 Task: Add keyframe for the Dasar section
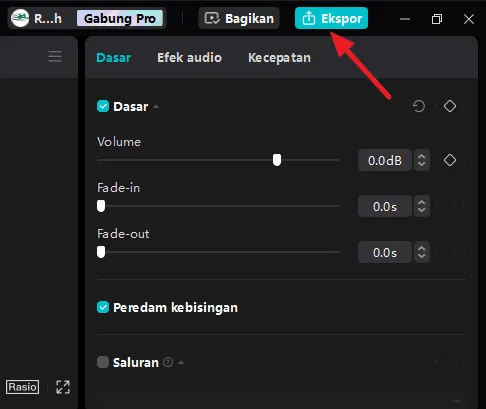450,106
